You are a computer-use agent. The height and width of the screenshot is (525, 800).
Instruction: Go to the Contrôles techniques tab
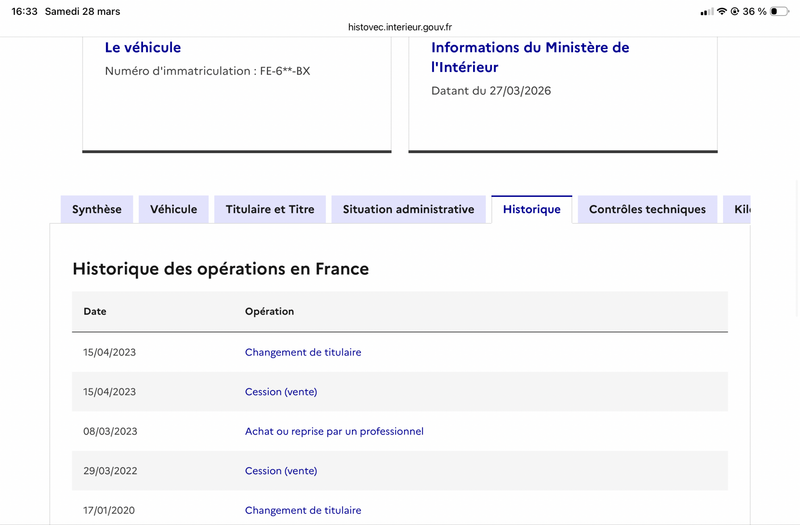click(647, 210)
